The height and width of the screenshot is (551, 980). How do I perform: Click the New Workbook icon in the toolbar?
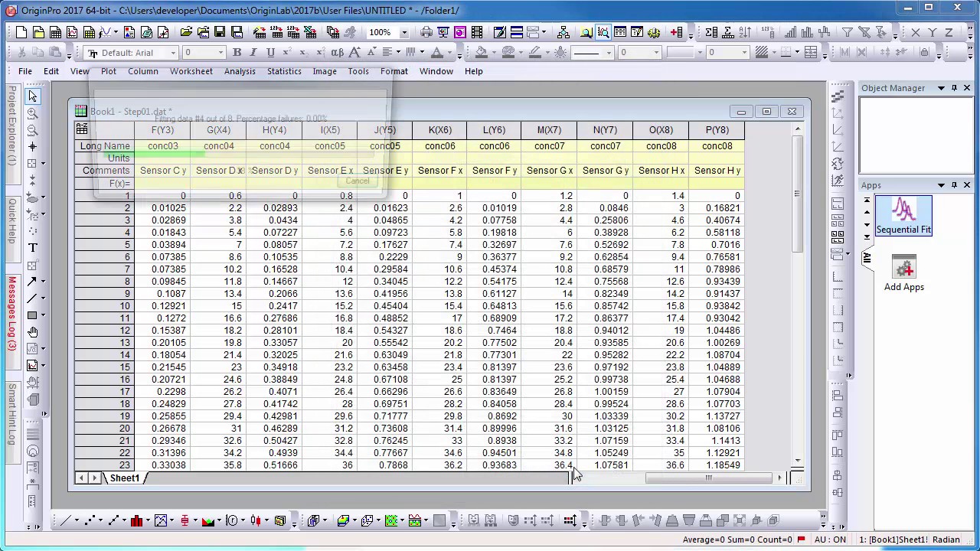pyautogui.click(x=55, y=32)
